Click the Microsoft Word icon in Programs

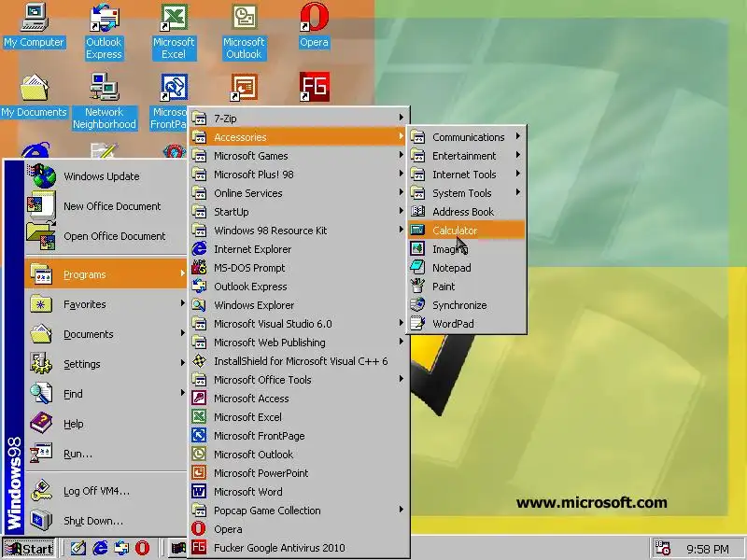199,491
